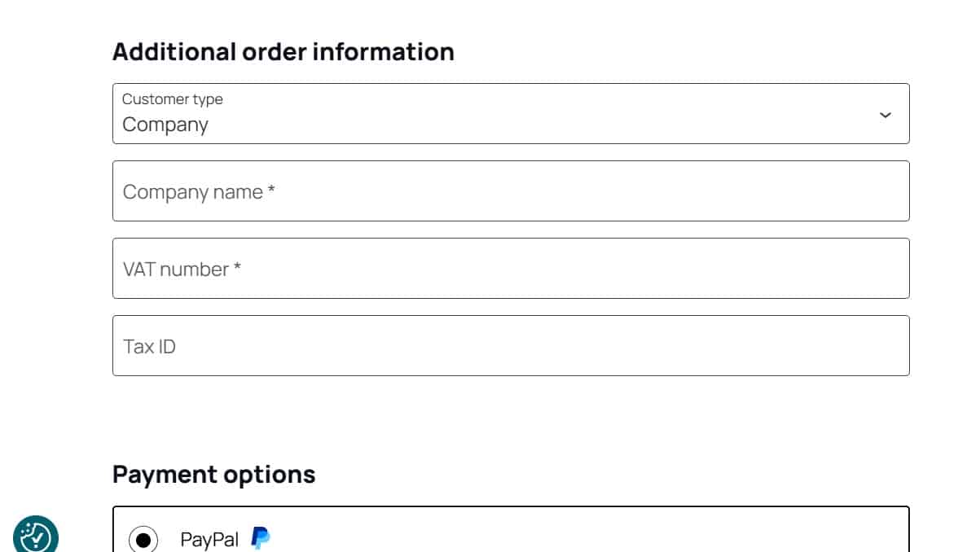This screenshot has width=980, height=552.
Task: Select the Tax ID input box
Action: [510, 346]
